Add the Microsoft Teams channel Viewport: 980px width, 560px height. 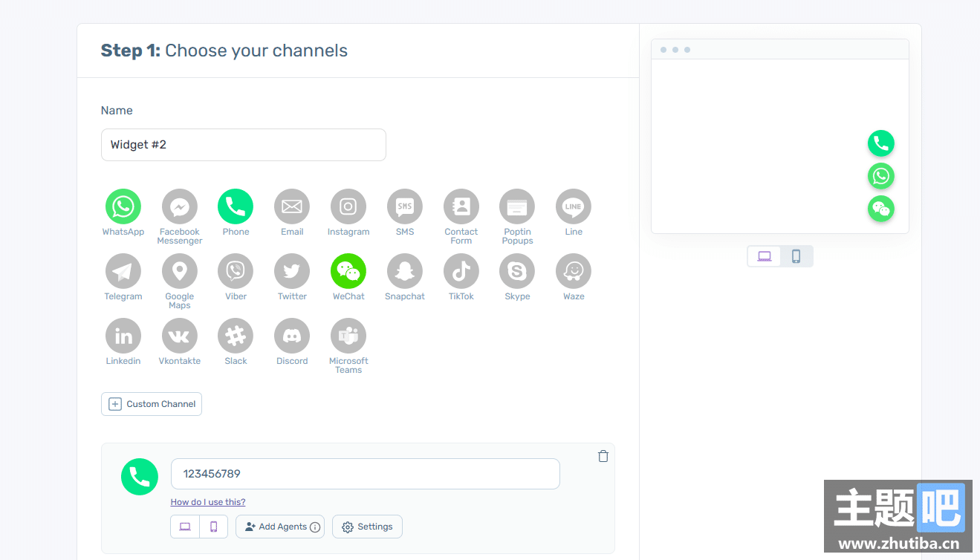[x=348, y=336]
